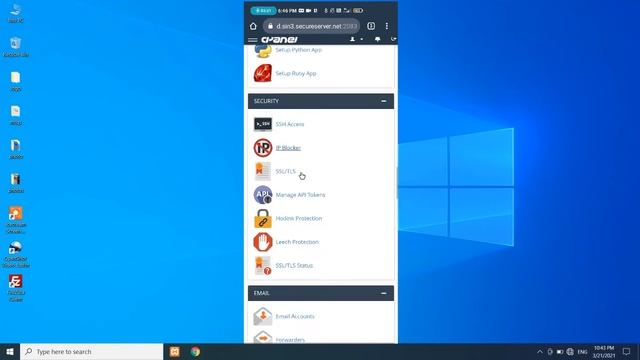Click the Manage API Tokens icon
The width and height of the screenshot is (640, 360).
pos(262,195)
